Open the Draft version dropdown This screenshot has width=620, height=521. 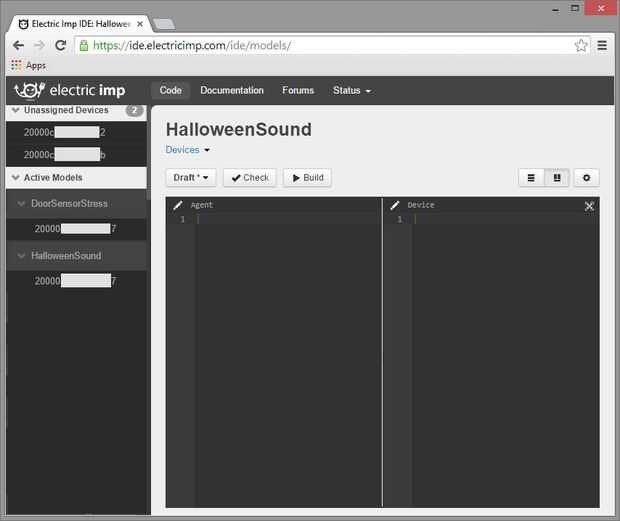[x=191, y=178]
